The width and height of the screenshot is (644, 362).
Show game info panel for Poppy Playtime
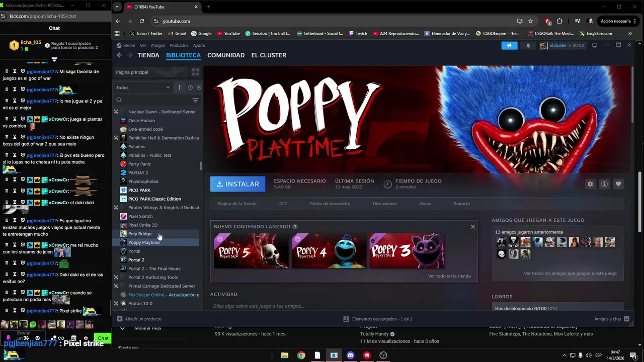[604, 184]
